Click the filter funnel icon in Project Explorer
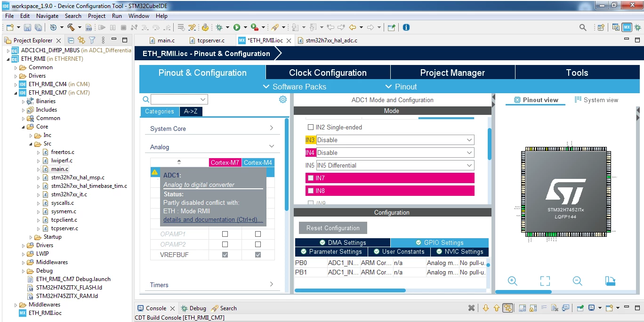The height and width of the screenshot is (322, 644). click(x=92, y=40)
